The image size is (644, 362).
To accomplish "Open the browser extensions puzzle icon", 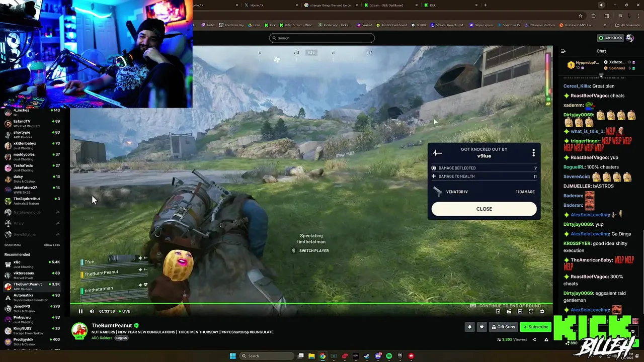I will click(x=593, y=16).
